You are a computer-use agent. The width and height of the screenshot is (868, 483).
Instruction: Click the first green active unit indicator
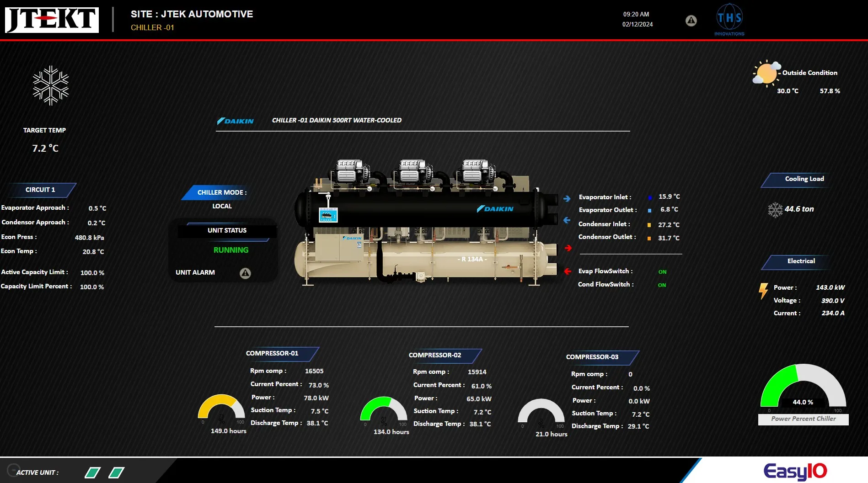coord(92,472)
